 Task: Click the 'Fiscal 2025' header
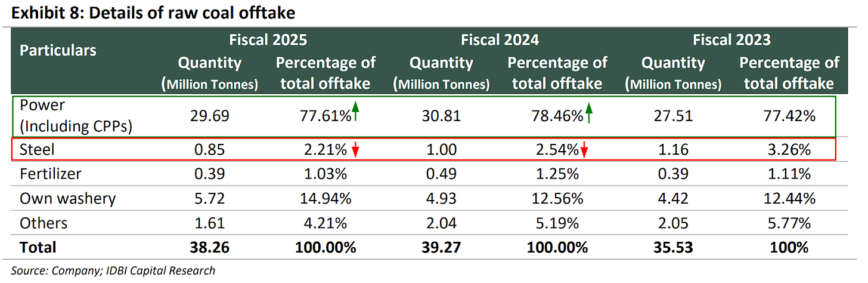tap(269, 41)
